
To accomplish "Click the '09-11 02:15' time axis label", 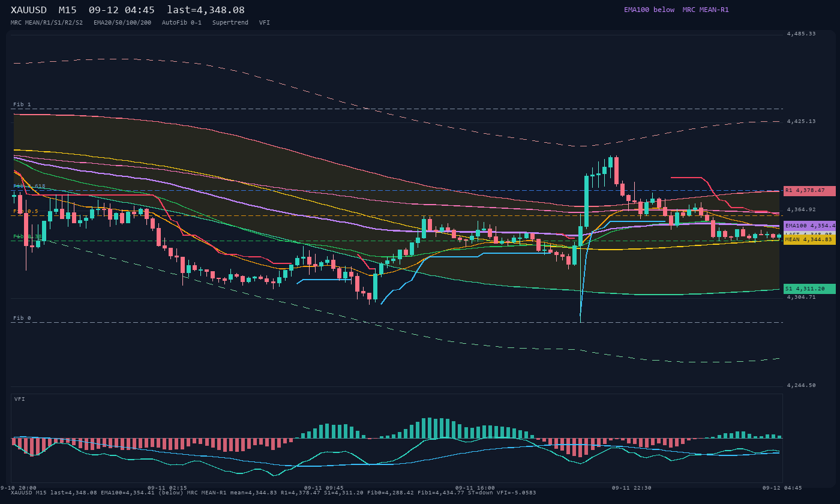I will [x=167, y=488].
